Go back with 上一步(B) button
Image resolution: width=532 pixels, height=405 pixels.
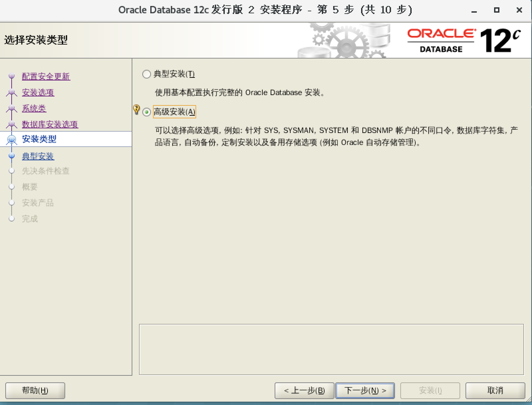tap(304, 390)
